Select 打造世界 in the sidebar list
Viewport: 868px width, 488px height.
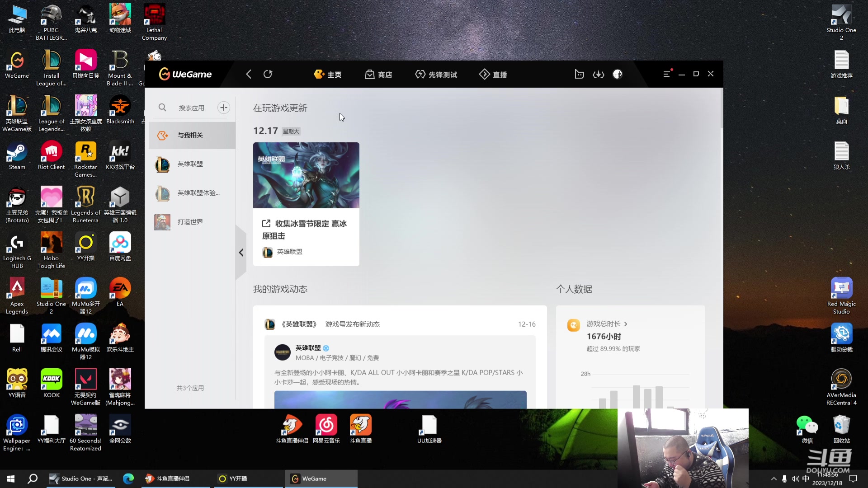click(x=190, y=222)
